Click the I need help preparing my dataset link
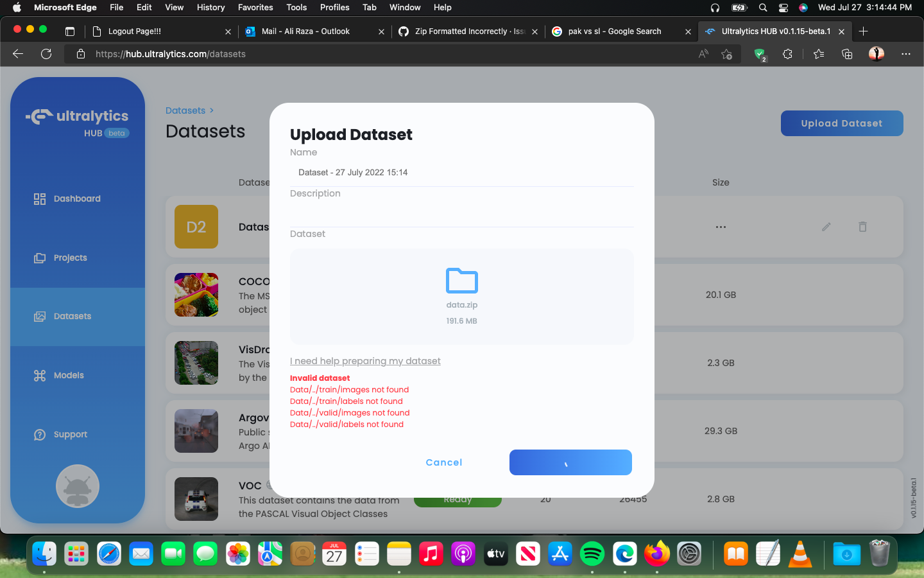Screen dimensions: 924x578 coord(364,361)
